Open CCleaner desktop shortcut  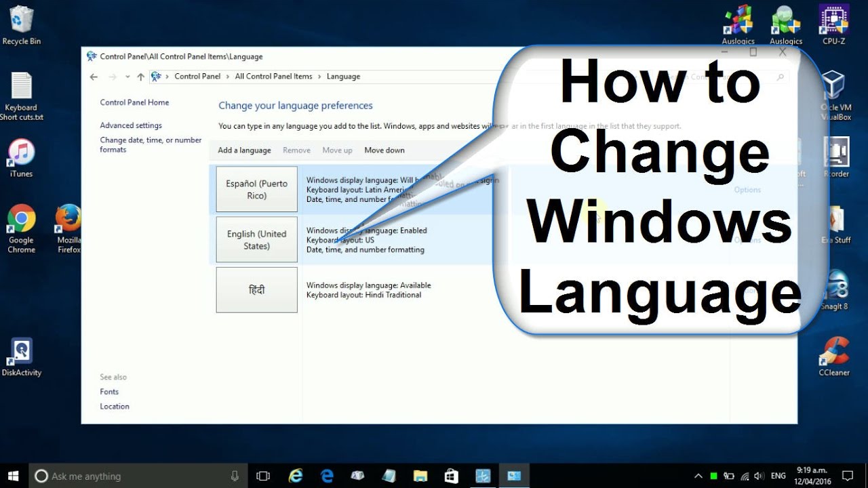[835, 351]
